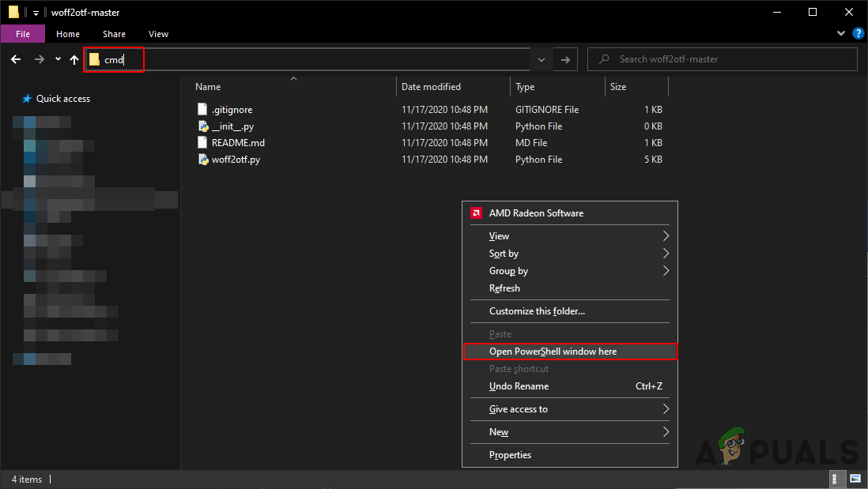
Task: Click the AMD Radeon Software icon
Action: (477, 213)
